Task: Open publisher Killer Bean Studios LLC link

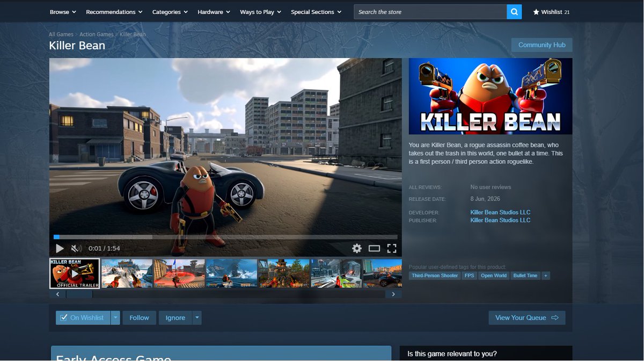Action: [500, 220]
